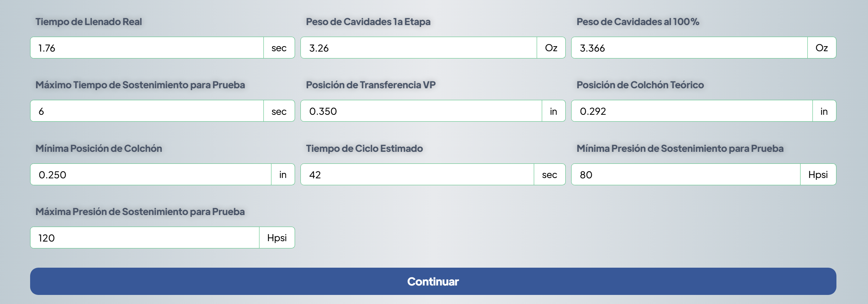This screenshot has height=304, width=868.
Task: Click the in unit for Posición de Colchón Teórico
Action: [x=824, y=111]
